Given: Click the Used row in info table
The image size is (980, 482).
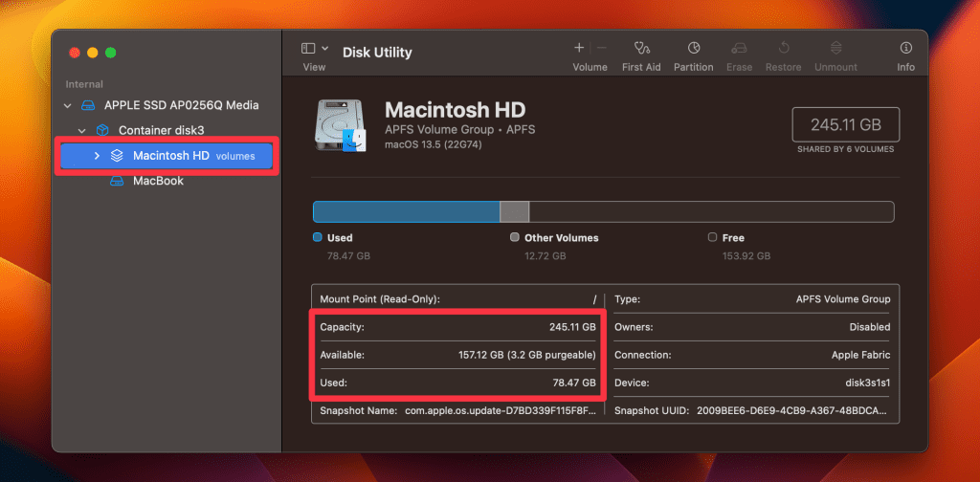Looking at the screenshot, I should click(x=458, y=383).
